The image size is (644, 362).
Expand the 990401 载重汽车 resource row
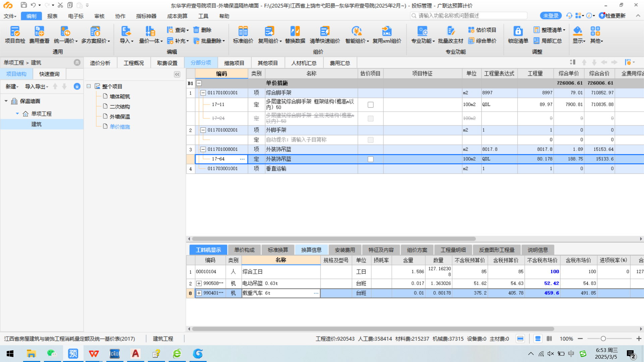[x=199, y=293]
